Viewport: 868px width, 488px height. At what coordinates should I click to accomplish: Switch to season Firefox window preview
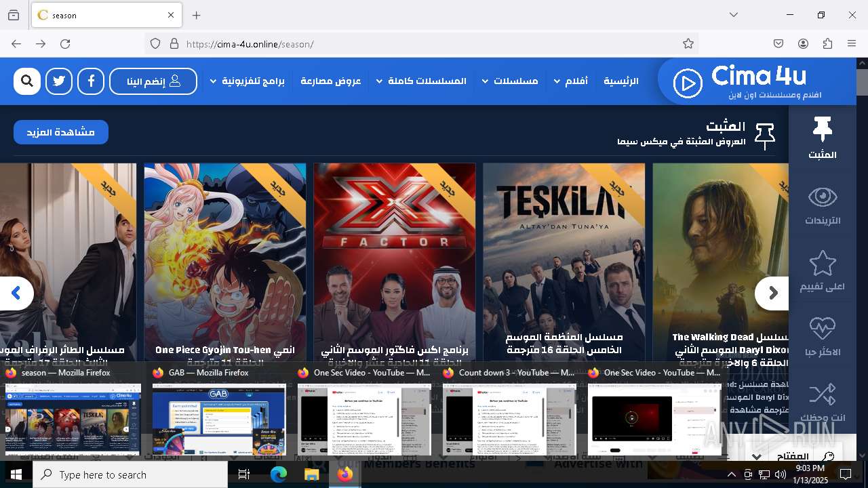[73, 411]
